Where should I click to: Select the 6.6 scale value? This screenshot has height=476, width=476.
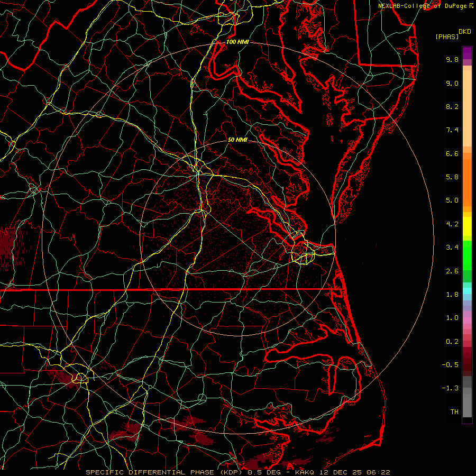(x=452, y=153)
